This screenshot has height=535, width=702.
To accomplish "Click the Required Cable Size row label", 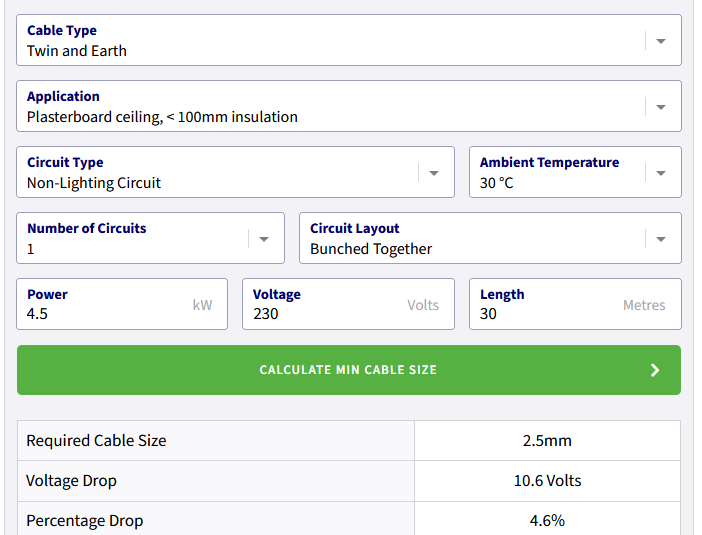I will [97, 441].
